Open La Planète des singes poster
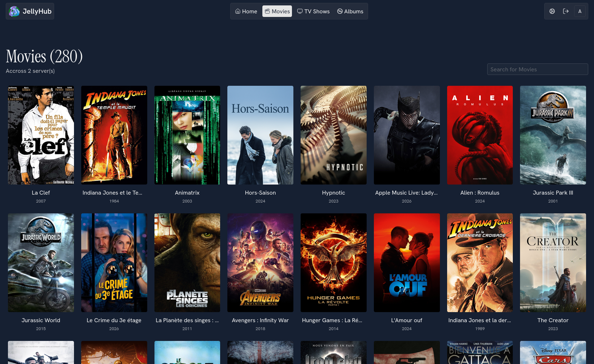The width and height of the screenshot is (594, 364). click(187, 263)
